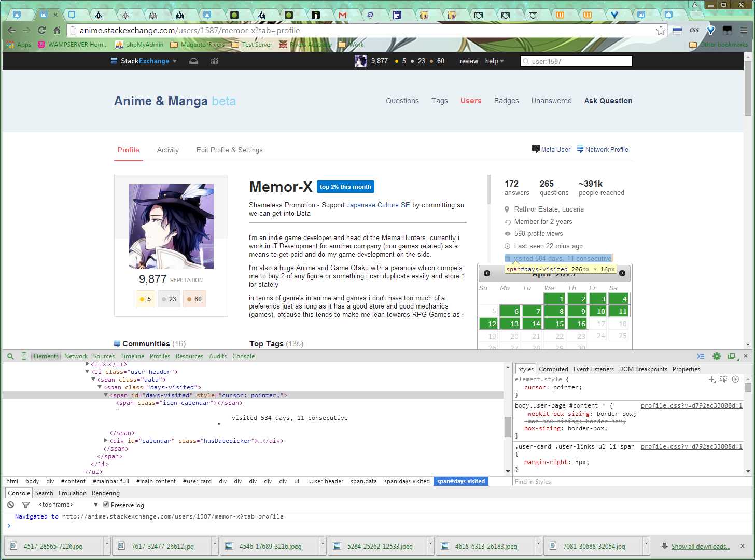Open DevTools settings gear

(717, 356)
